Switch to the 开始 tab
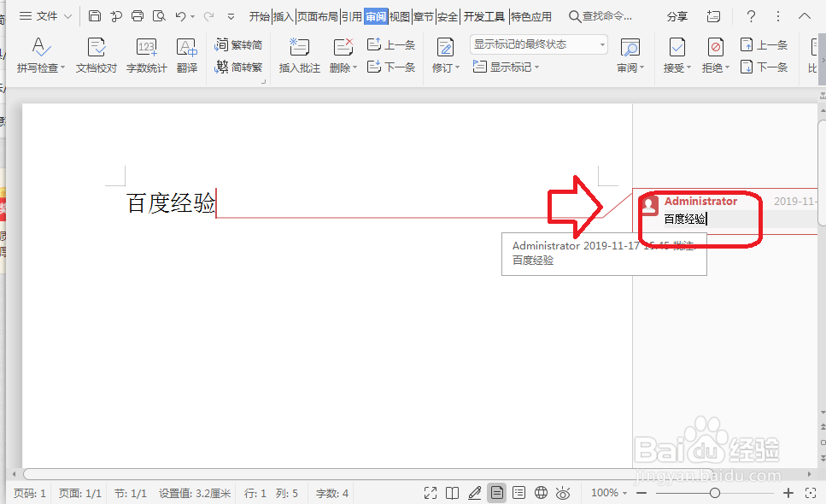Screen dimensions: 826x504 (x=259, y=17)
